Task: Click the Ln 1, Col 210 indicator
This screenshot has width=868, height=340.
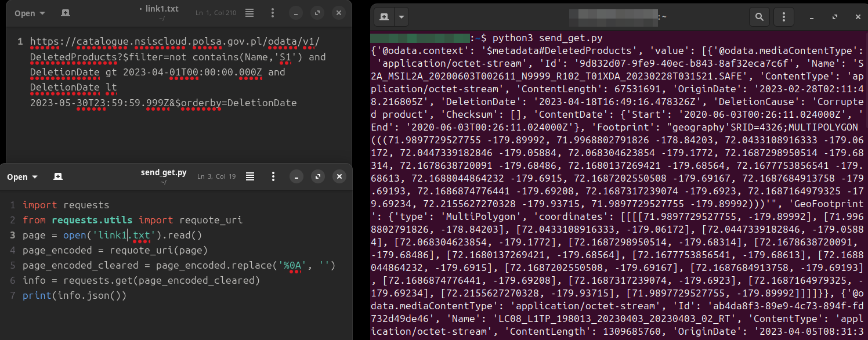Action: pos(215,12)
